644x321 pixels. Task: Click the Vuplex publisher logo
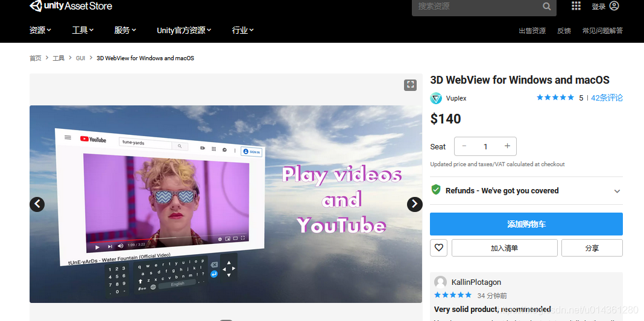tap(436, 98)
